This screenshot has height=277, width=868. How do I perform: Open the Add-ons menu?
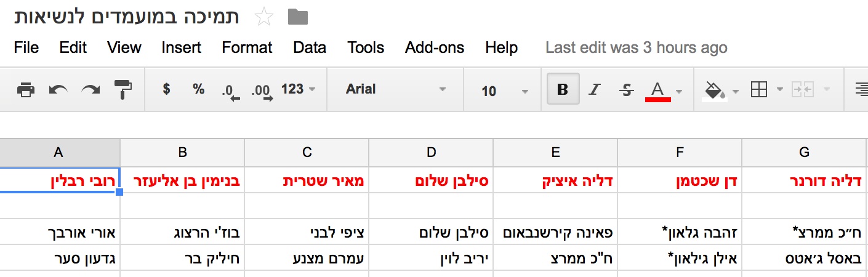coord(435,47)
